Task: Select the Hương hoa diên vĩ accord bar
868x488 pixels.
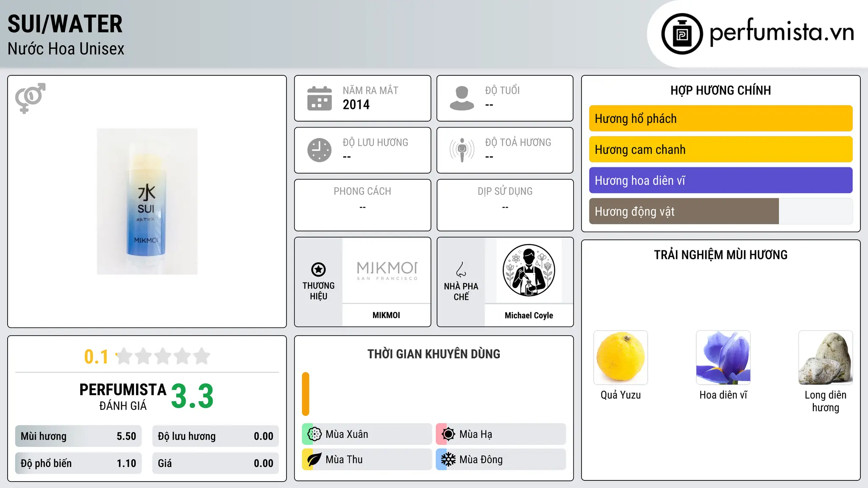Action: click(721, 180)
